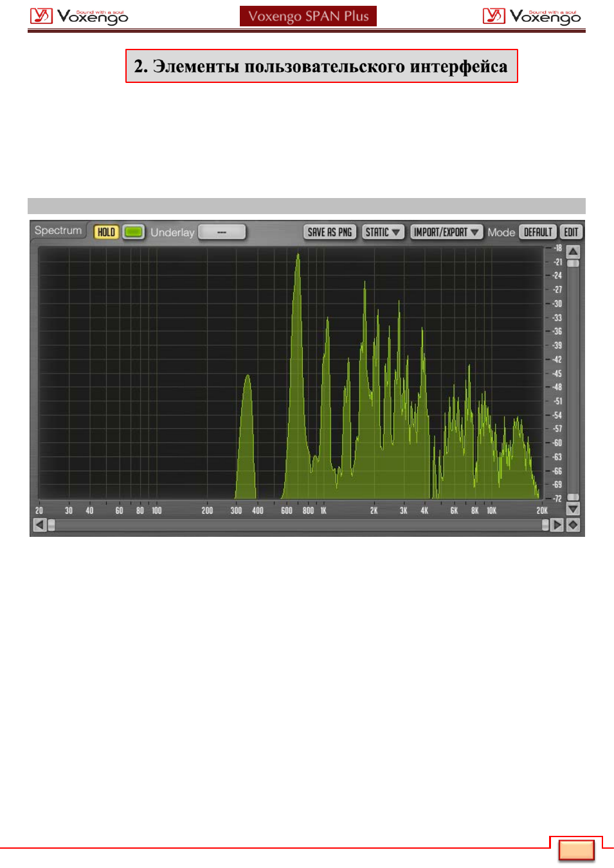Click the '-72' level axis label
The image size is (614, 868).
(557, 498)
